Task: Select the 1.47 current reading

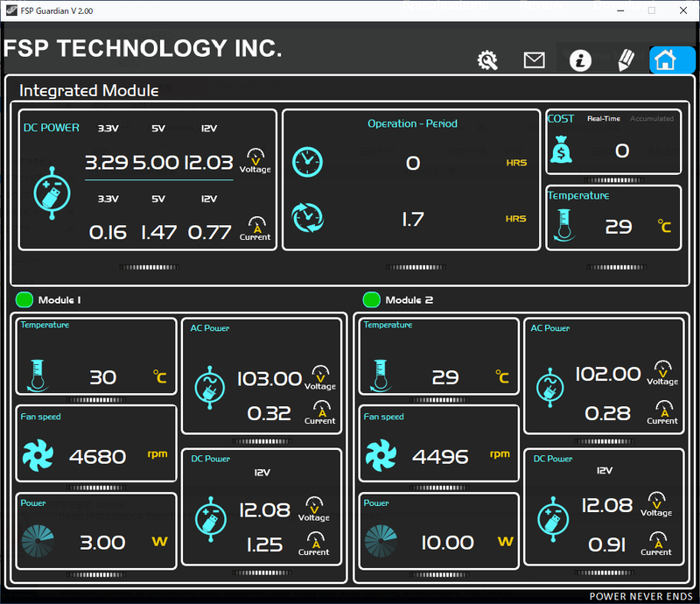Action: [159, 232]
